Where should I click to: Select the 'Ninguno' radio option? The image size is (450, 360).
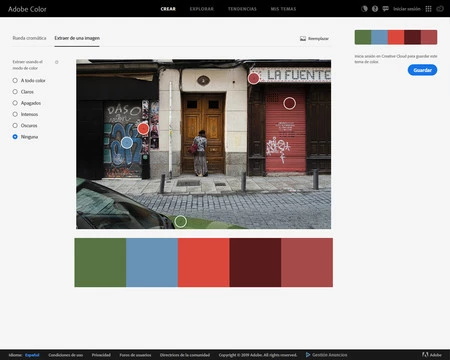coord(15,137)
